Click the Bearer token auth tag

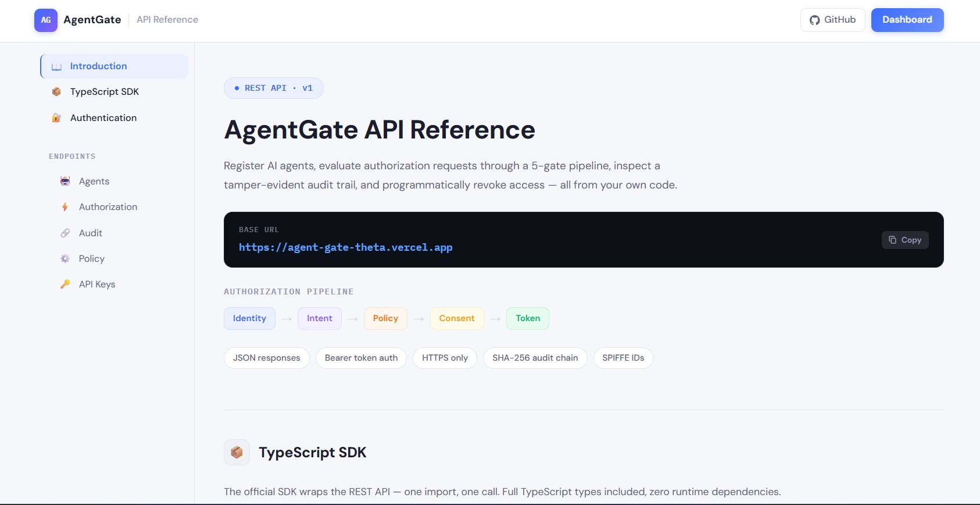tap(361, 358)
